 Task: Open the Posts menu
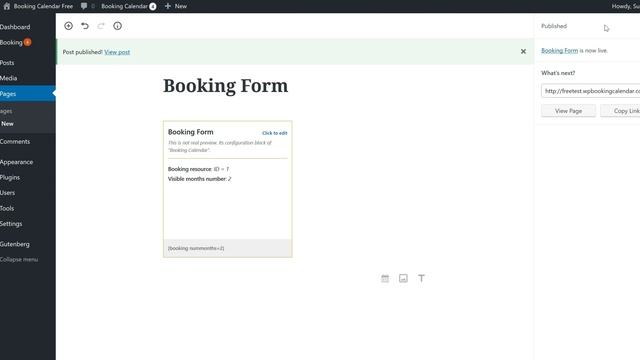pos(7,63)
